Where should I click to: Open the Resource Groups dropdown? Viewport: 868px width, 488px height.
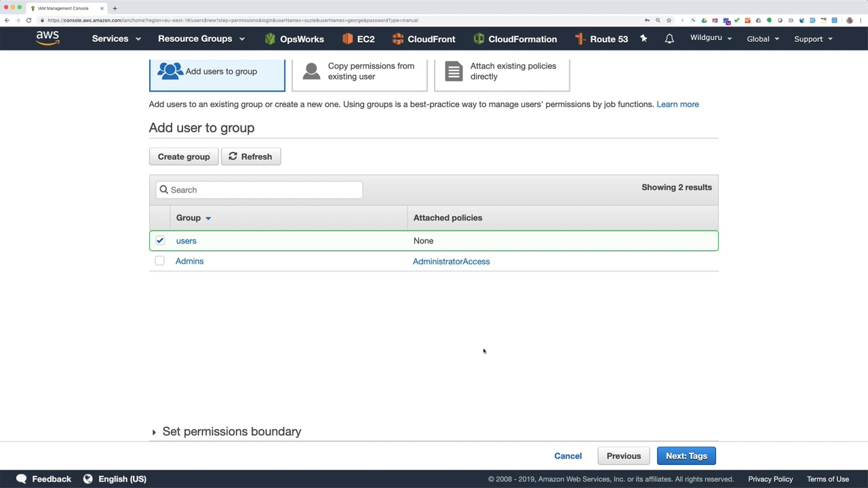201,39
